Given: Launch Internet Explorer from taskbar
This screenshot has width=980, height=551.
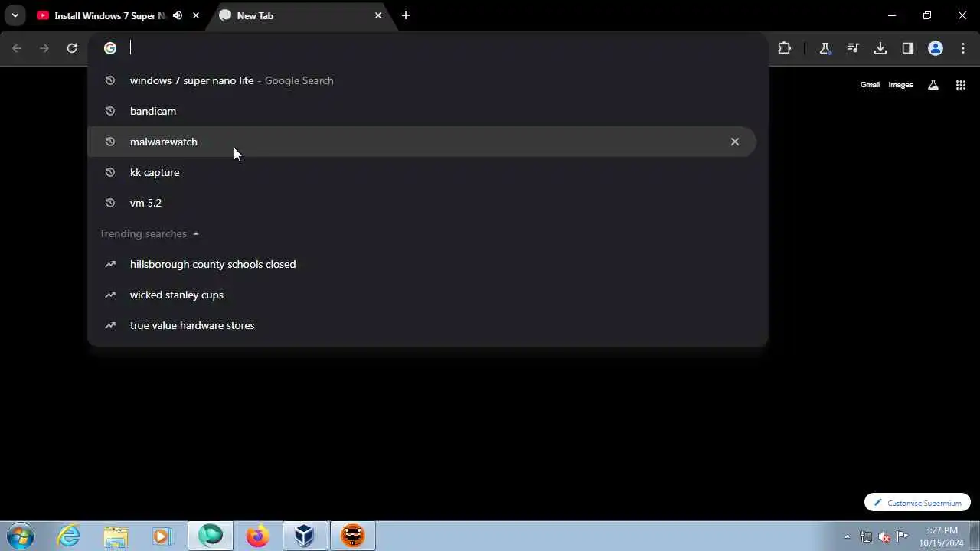Looking at the screenshot, I should [x=69, y=536].
